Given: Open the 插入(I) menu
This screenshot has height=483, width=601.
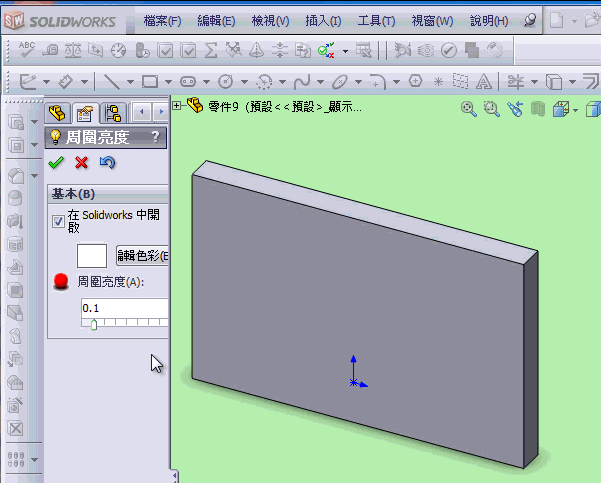Looking at the screenshot, I should tap(323, 20).
